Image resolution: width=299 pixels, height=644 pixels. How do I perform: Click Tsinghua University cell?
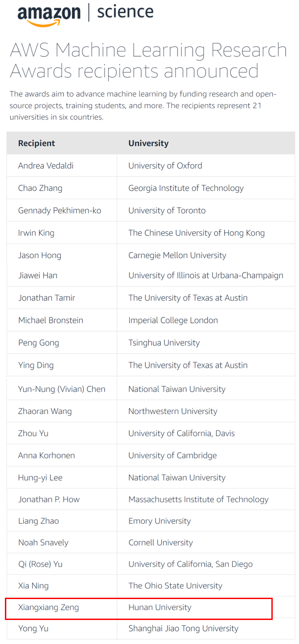coord(164,343)
